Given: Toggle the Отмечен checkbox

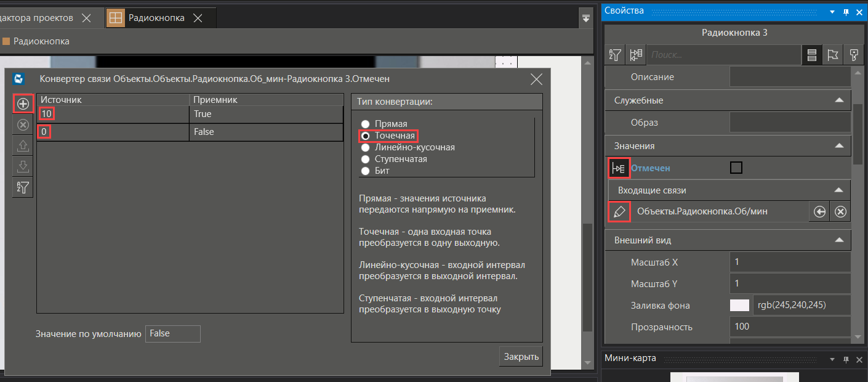Looking at the screenshot, I should coord(736,168).
